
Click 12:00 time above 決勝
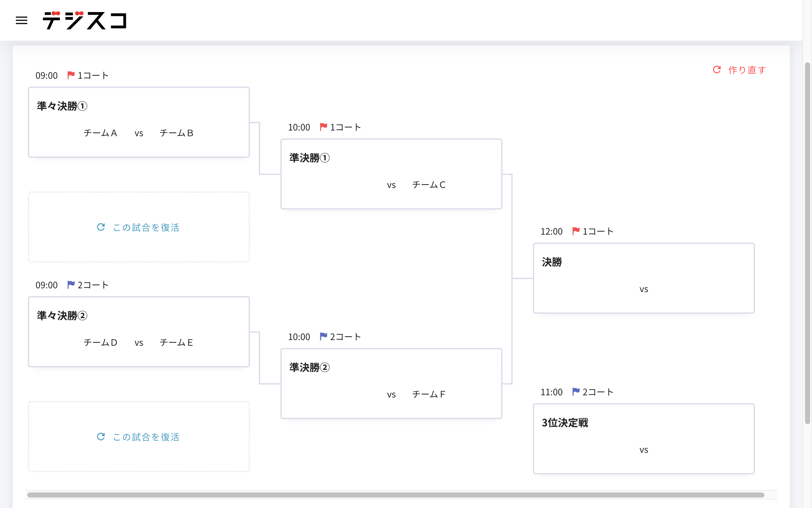551,231
